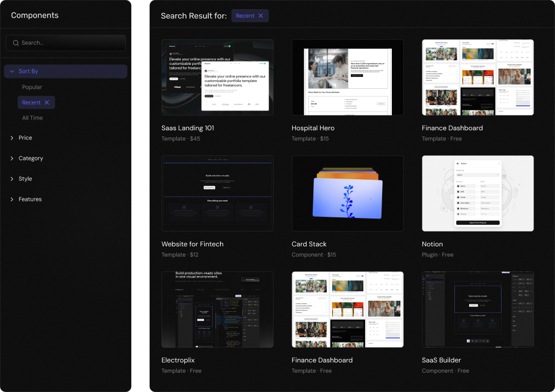Image resolution: width=555 pixels, height=392 pixels.
Task: Open Website for Fintech thumbnail
Action: [x=217, y=193]
